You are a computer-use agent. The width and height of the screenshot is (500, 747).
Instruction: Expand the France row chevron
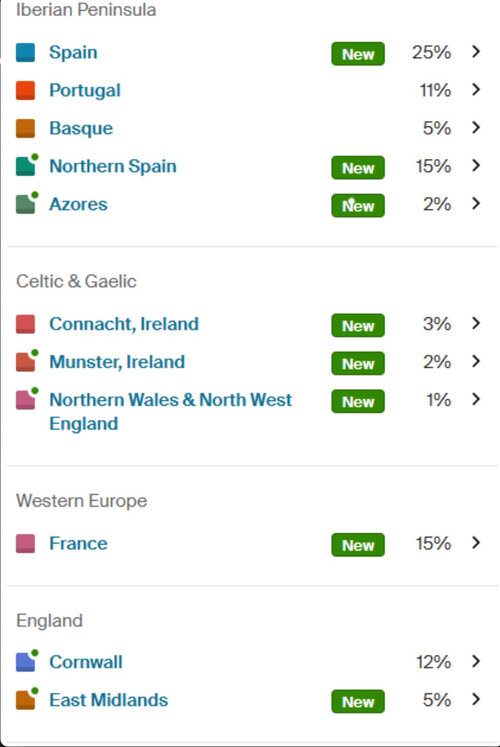coord(476,543)
